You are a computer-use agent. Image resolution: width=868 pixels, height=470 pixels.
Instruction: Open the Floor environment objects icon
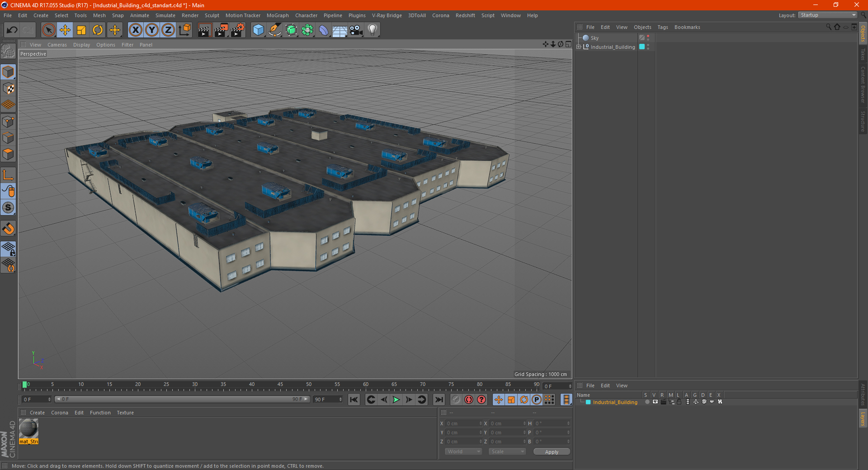click(340, 30)
